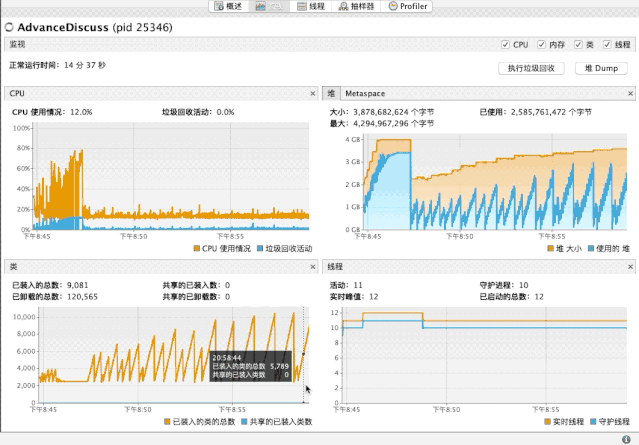This screenshot has width=639, height=445.
Task: Switch to the 线程 threads tab
Action: pos(311,6)
